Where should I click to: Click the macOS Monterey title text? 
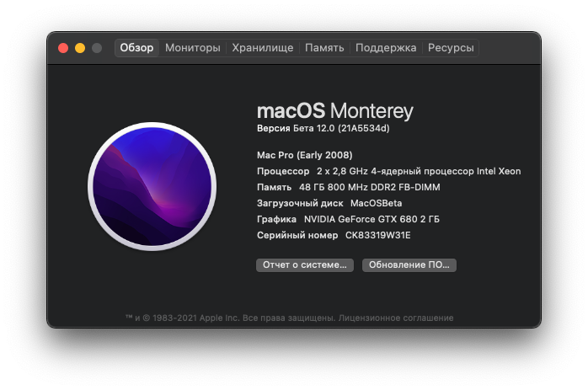point(335,111)
